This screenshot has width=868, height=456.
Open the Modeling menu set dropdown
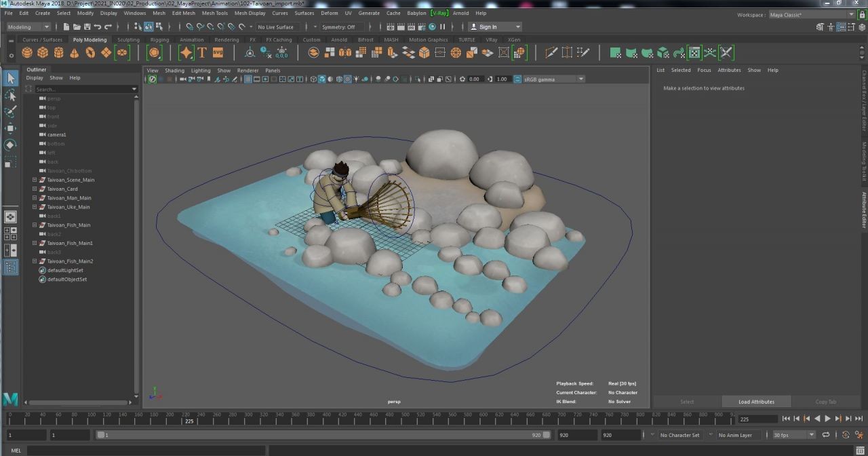(28, 27)
